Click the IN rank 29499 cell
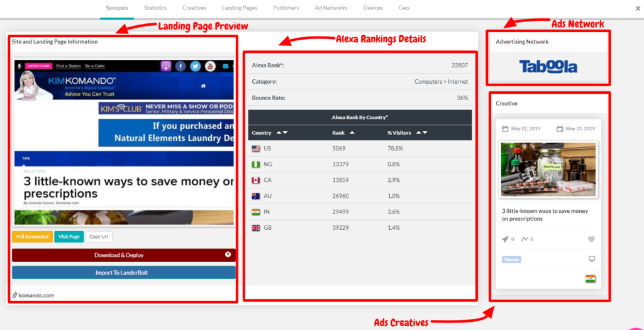 pyautogui.click(x=340, y=212)
